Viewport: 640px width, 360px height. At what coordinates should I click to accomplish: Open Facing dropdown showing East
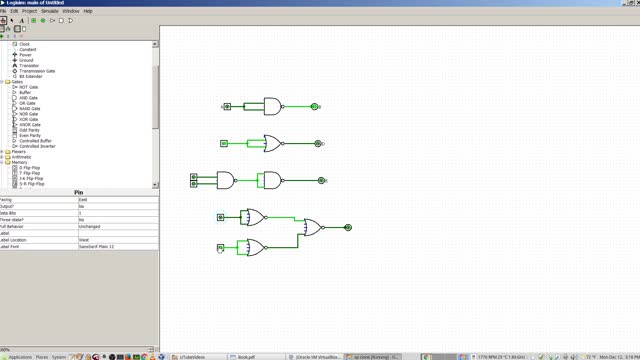point(118,200)
